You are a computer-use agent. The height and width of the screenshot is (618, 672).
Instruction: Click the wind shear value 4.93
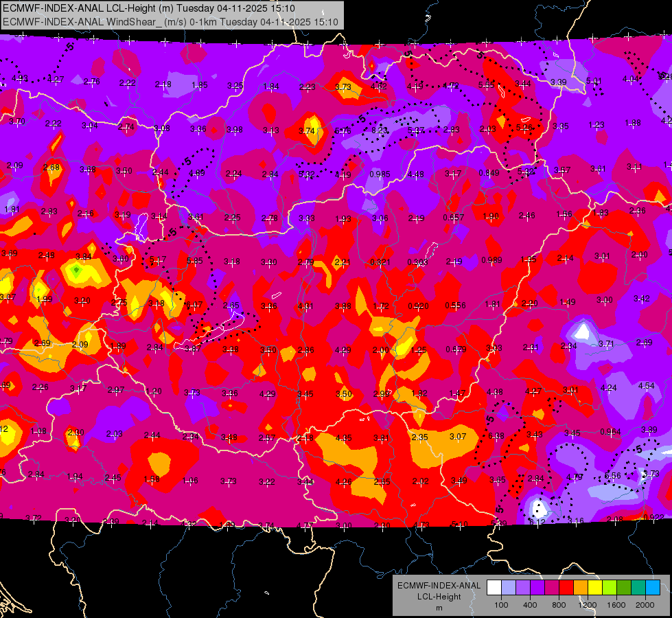[x=20, y=78]
